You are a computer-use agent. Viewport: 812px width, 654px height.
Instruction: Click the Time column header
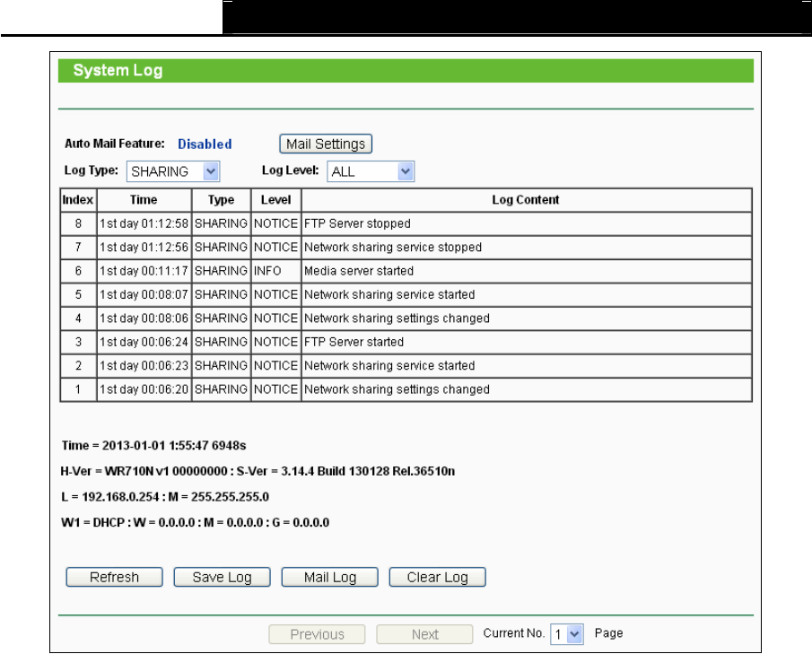[144, 200]
